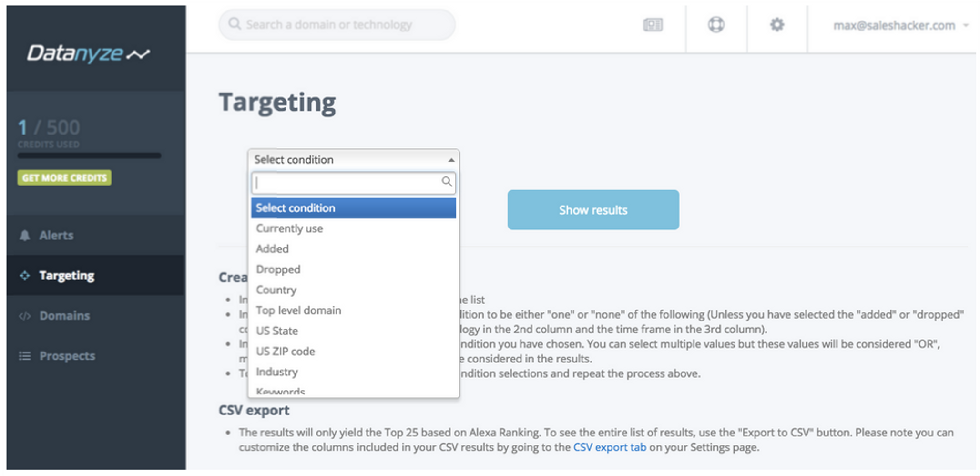Go to the Prospects section
The height and width of the screenshot is (476, 980).
click(67, 356)
